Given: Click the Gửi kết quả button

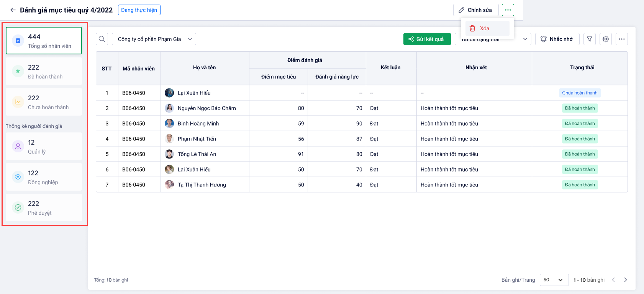Looking at the screenshot, I should click(x=427, y=39).
